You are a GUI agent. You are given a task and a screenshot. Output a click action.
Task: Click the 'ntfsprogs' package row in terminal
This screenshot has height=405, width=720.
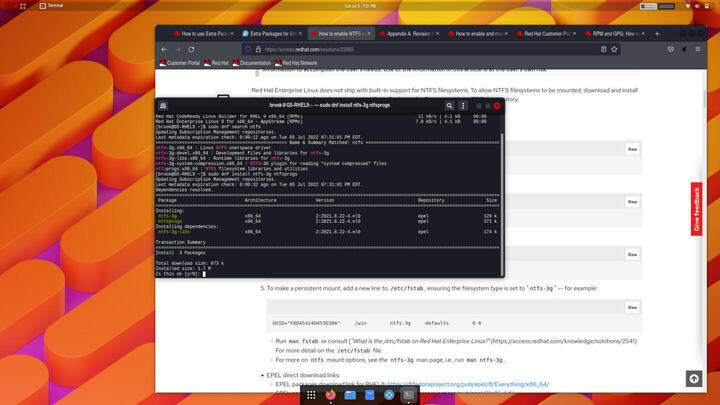[x=327, y=221]
